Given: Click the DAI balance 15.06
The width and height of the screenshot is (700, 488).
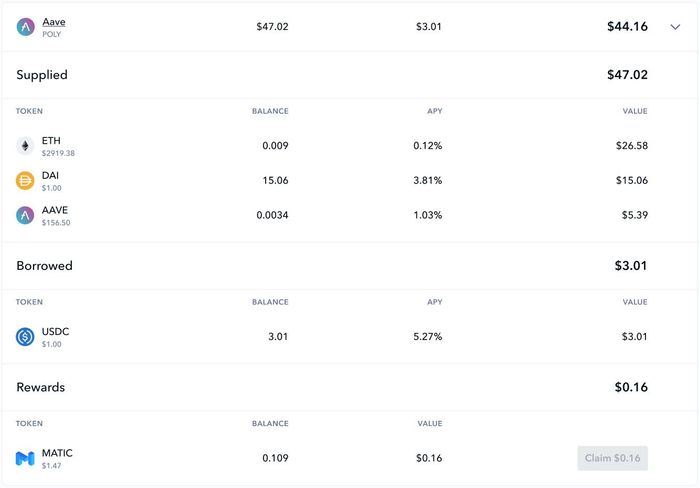Looking at the screenshot, I should click(x=275, y=180).
